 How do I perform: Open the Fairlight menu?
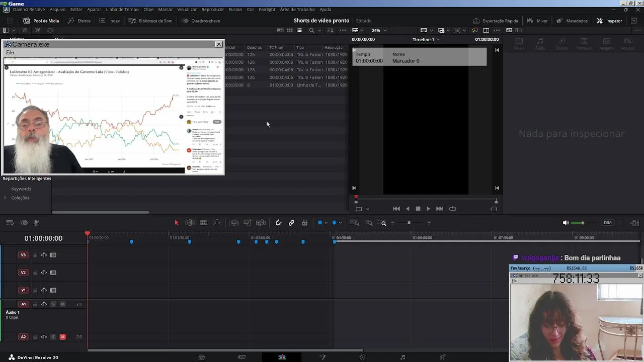point(267,10)
